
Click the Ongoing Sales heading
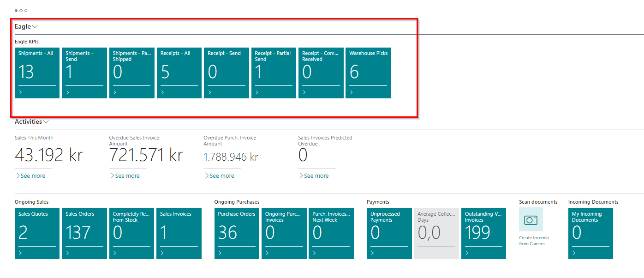(x=31, y=202)
